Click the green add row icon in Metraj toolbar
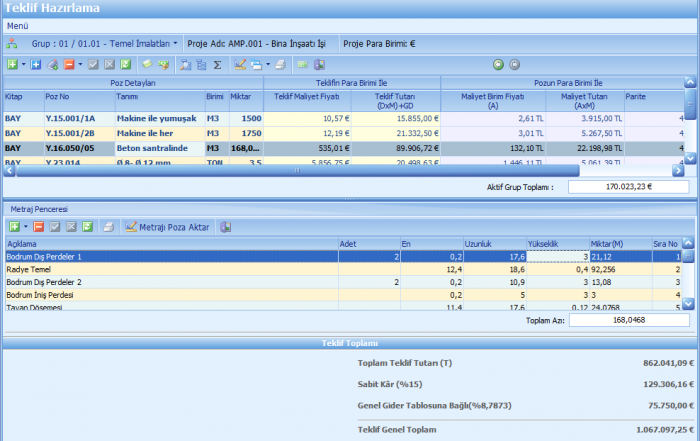This screenshot has height=441, width=700. click(x=12, y=227)
